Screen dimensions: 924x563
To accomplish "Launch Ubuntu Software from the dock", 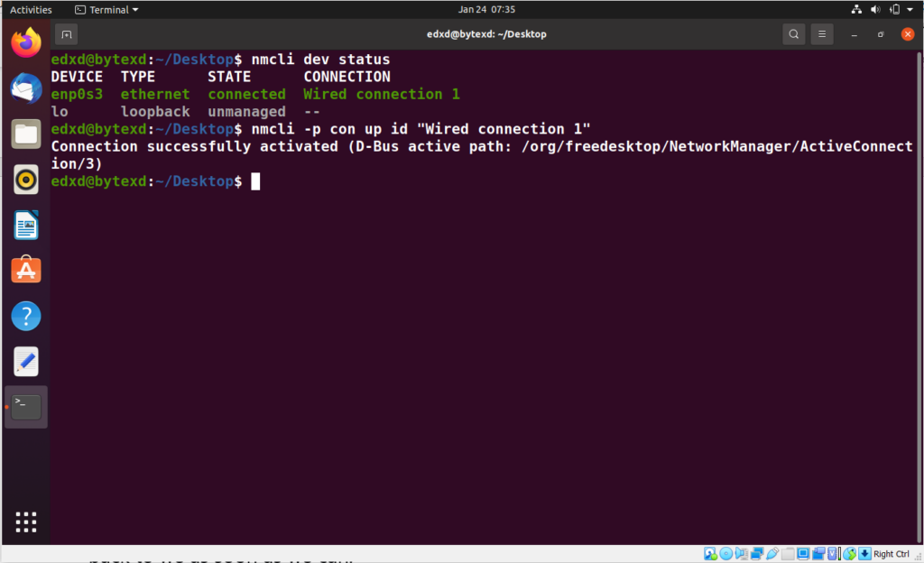I will (x=25, y=270).
